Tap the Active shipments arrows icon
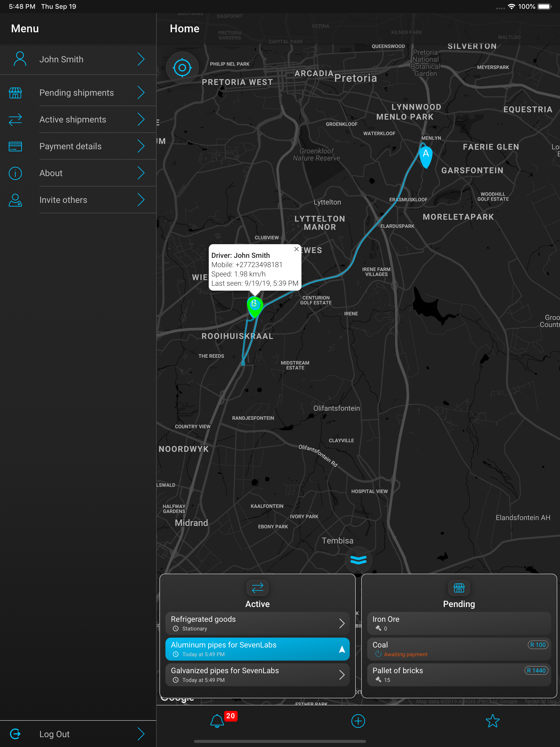This screenshot has width=560, height=747. (x=15, y=119)
